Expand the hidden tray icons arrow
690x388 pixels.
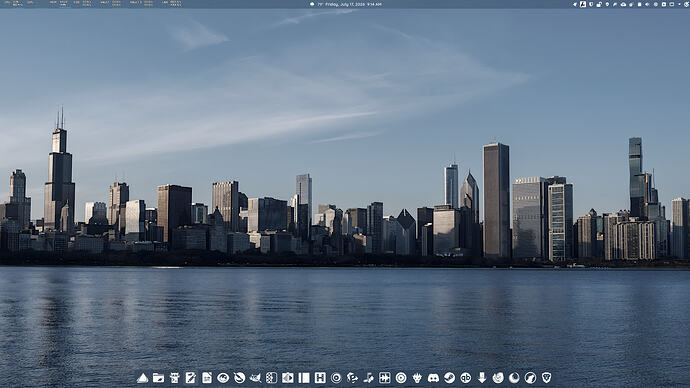coord(575,4)
